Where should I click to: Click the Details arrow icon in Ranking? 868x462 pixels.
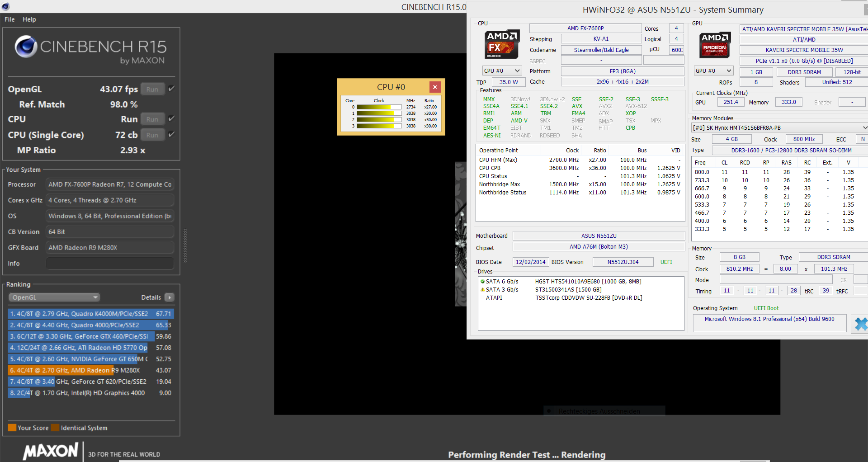170,297
